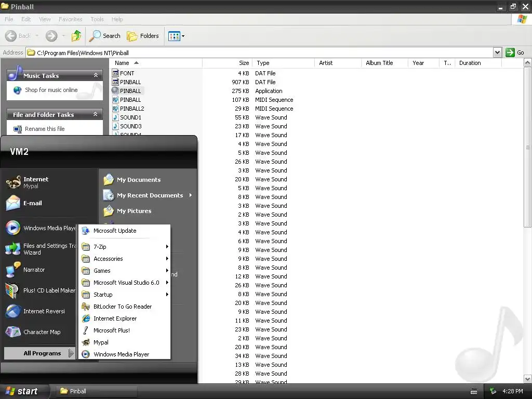Screen dimensions: 532x399
Task: Collapse File and Folder Tasks panel
Action: coord(96,114)
